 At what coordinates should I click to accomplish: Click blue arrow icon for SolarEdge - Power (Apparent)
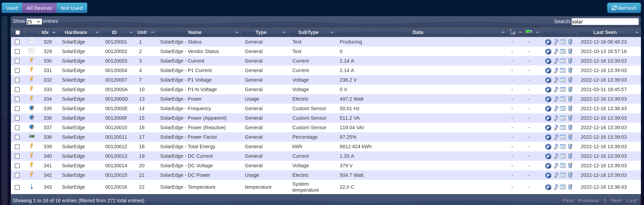(548, 118)
